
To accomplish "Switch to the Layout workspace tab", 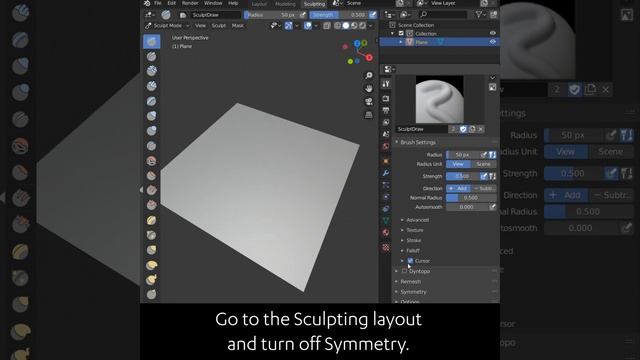I will pyautogui.click(x=259, y=4).
